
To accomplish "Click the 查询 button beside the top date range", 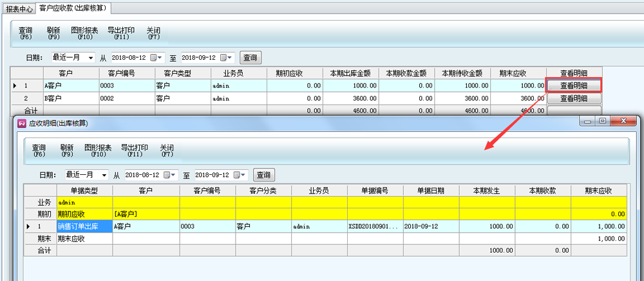I will point(250,58).
